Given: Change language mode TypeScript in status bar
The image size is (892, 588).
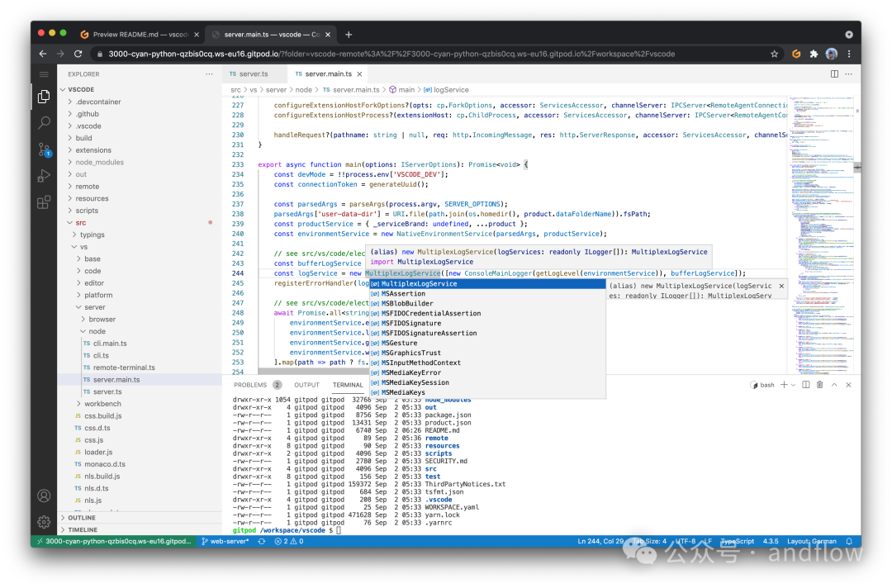Looking at the screenshot, I should [737, 542].
